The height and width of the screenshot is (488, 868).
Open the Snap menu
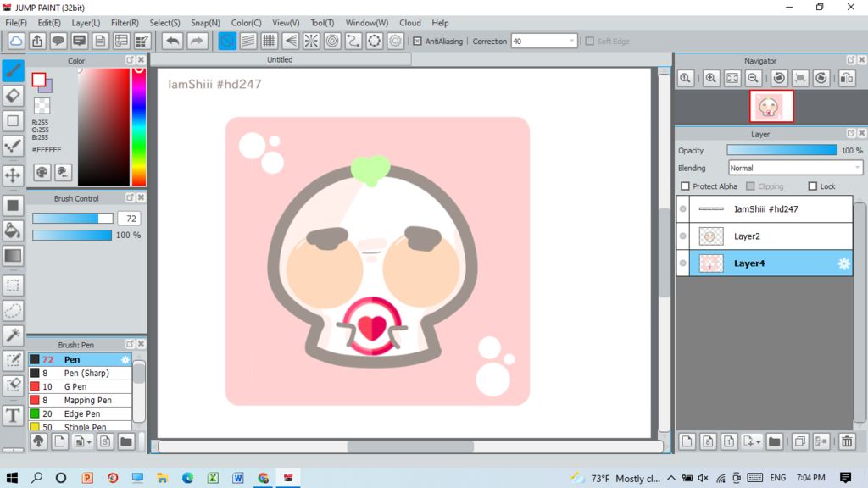click(205, 23)
